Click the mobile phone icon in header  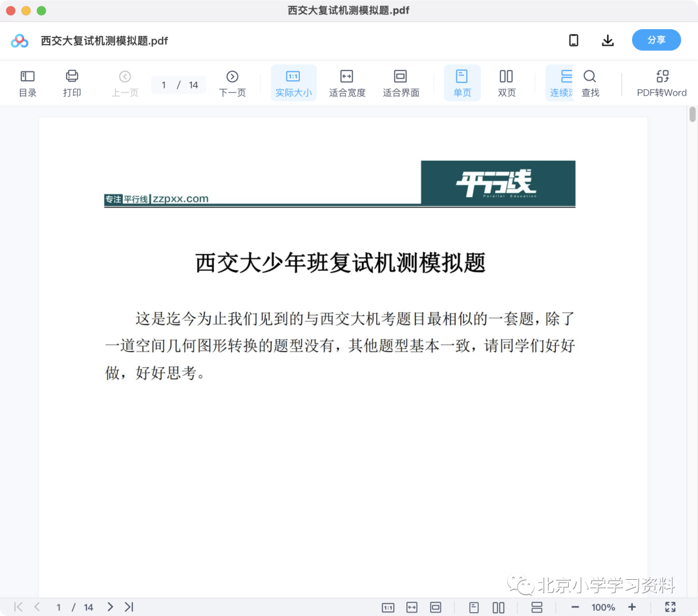(574, 41)
